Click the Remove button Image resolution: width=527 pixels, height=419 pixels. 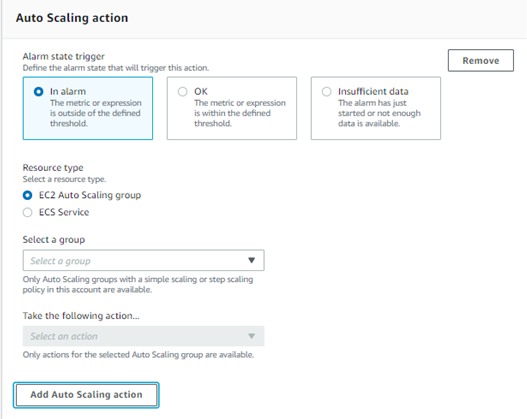tap(481, 60)
